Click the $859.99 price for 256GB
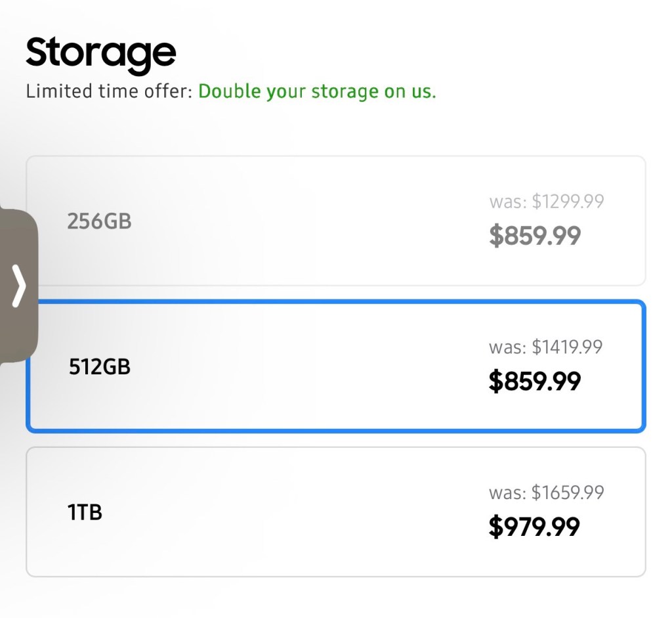The width and height of the screenshot is (672, 618). pos(535,236)
